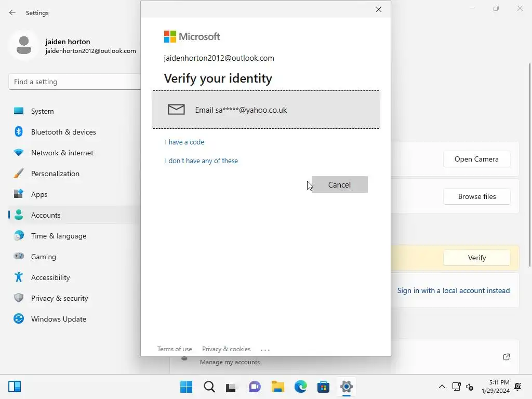
Task: Click the 'I have a code' link
Action: tap(184, 142)
